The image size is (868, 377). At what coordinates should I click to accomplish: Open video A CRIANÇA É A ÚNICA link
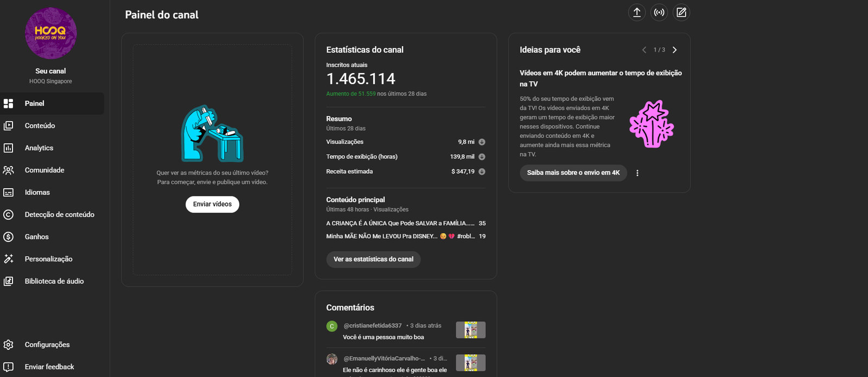coord(400,223)
